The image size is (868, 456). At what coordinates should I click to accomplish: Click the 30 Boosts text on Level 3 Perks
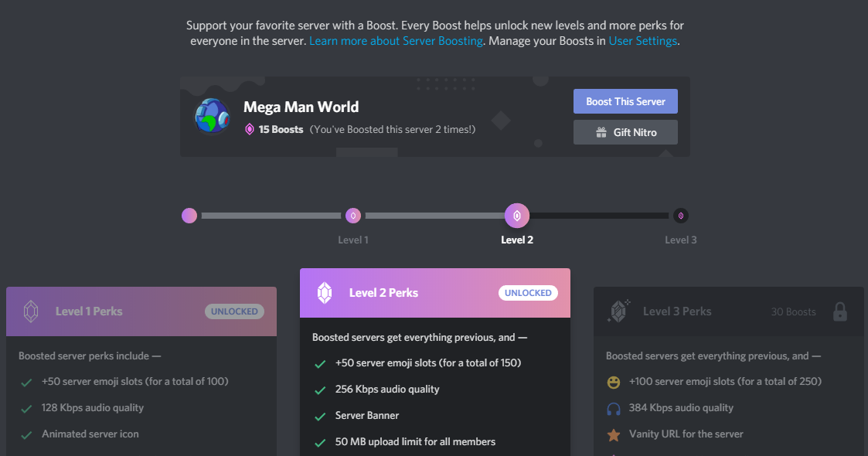tap(793, 312)
